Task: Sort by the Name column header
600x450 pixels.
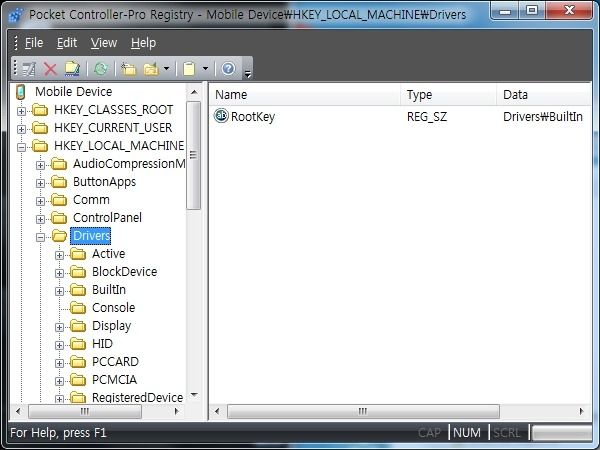Action: click(305, 95)
